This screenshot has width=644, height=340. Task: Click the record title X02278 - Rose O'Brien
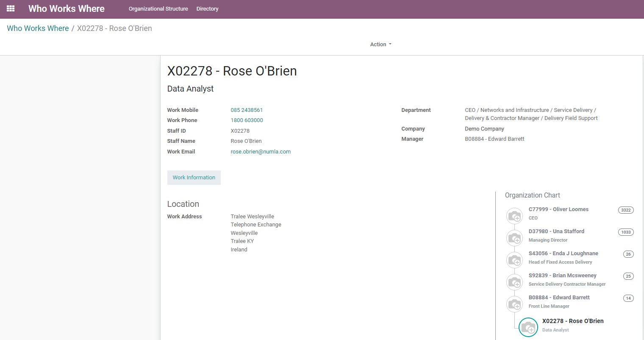point(232,71)
